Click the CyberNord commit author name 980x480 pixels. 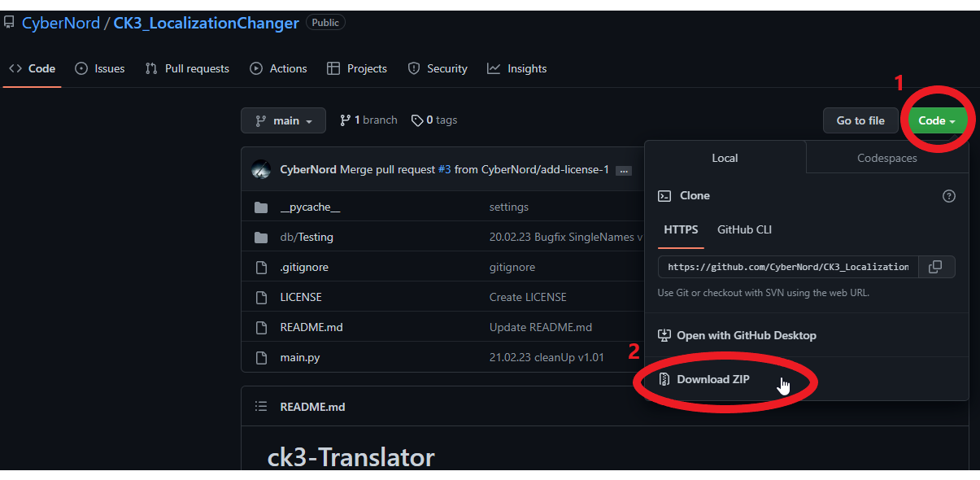pos(307,170)
